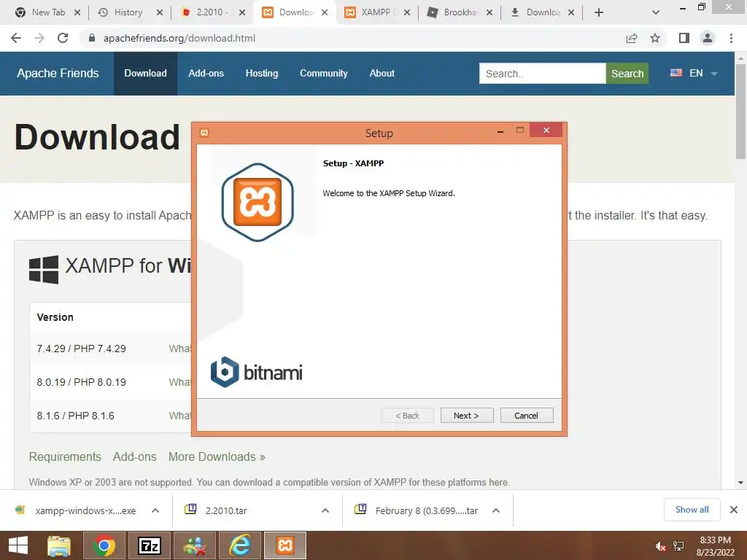Expand options for xampp-windows exe download
747x560 pixels.
pos(155,510)
